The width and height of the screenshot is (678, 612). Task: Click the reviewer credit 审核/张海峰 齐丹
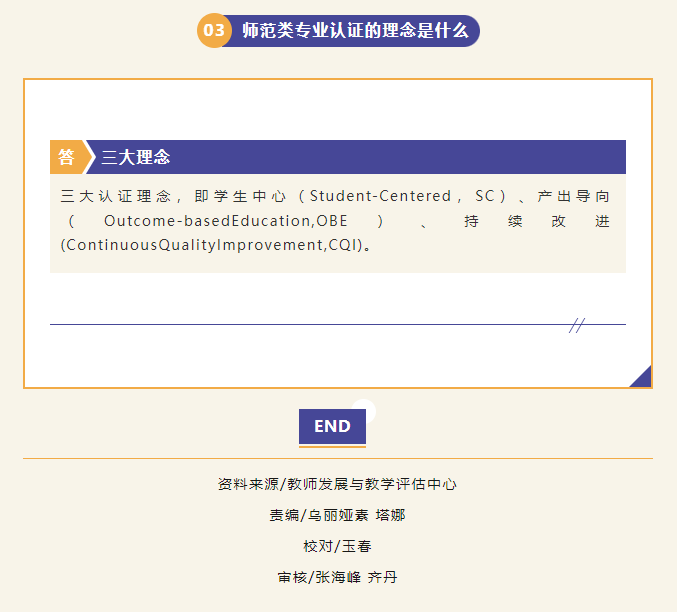tap(337, 577)
